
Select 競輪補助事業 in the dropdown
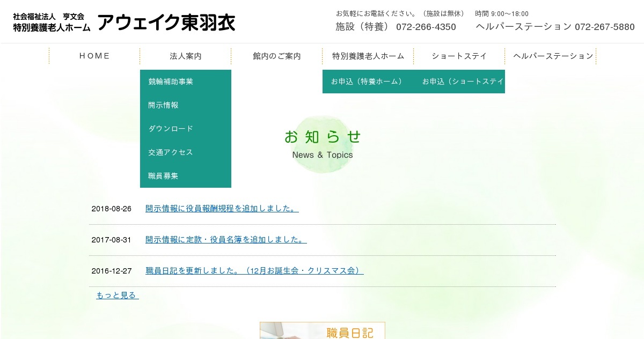point(186,82)
